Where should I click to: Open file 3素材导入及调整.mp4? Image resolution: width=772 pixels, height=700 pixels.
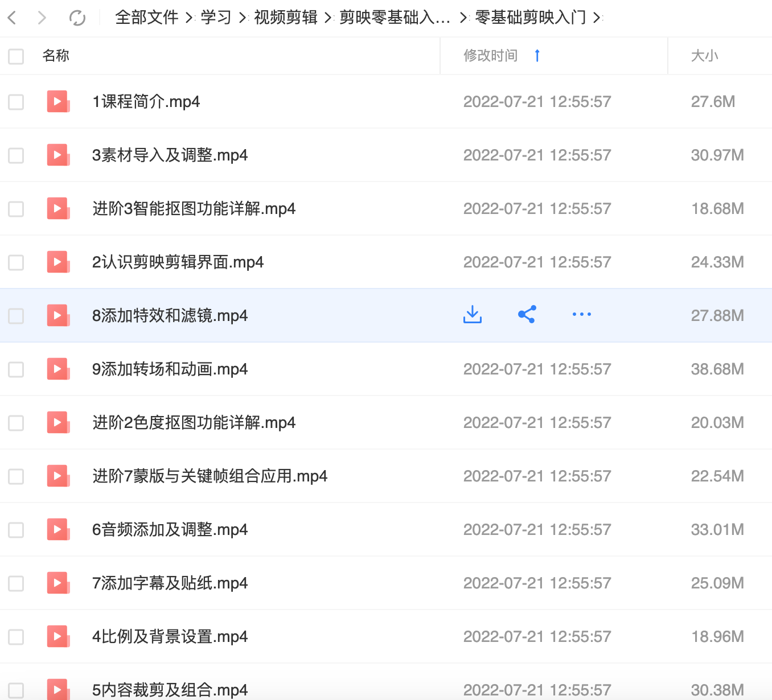pos(170,155)
